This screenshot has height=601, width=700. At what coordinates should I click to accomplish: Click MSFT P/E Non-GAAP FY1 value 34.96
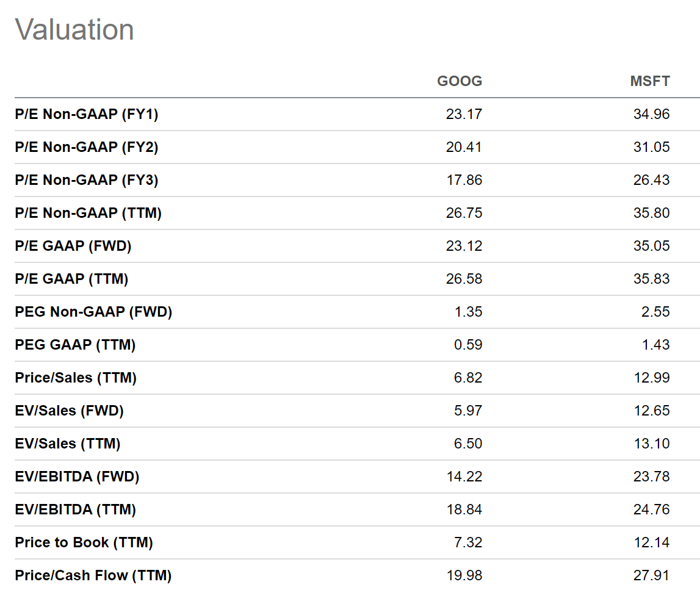coord(652,114)
